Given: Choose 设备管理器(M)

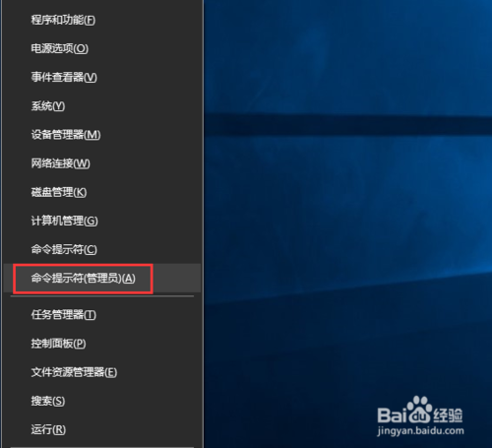Looking at the screenshot, I should point(102,135).
